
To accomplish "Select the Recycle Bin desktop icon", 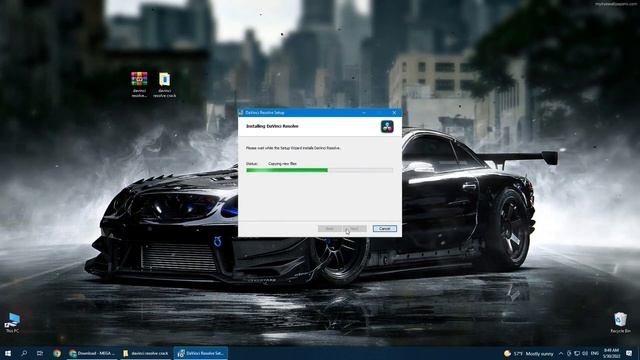I will tap(620, 323).
